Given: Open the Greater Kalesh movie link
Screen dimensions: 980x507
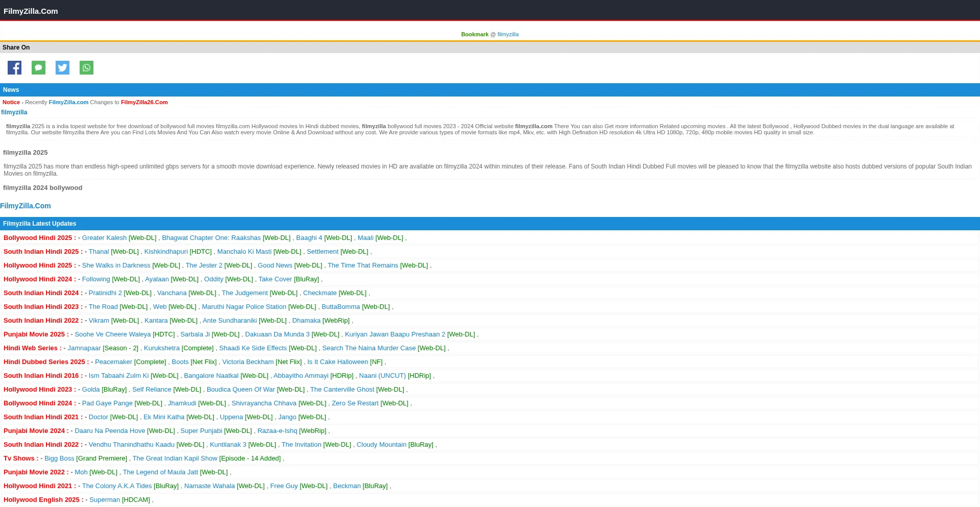Looking at the screenshot, I should click(x=104, y=238).
